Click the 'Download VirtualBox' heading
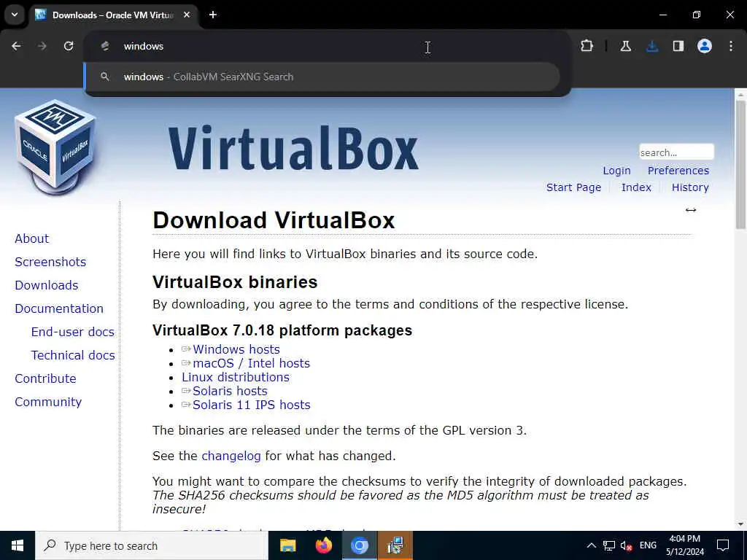The image size is (747, 560). click(x=274, y=220)
